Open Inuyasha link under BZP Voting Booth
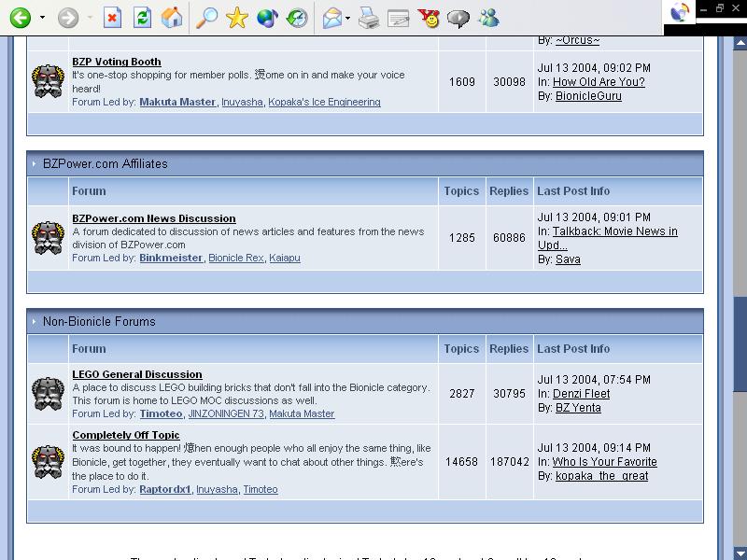This screenshot has width=747, height=560. tap(242, 102)
